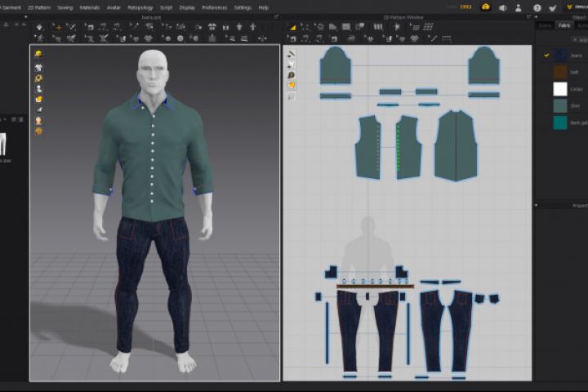The width and height of the screenshot is (588, 392).
Task: Toggle the checkmark next to Jeans fabric
Action: 546,55
